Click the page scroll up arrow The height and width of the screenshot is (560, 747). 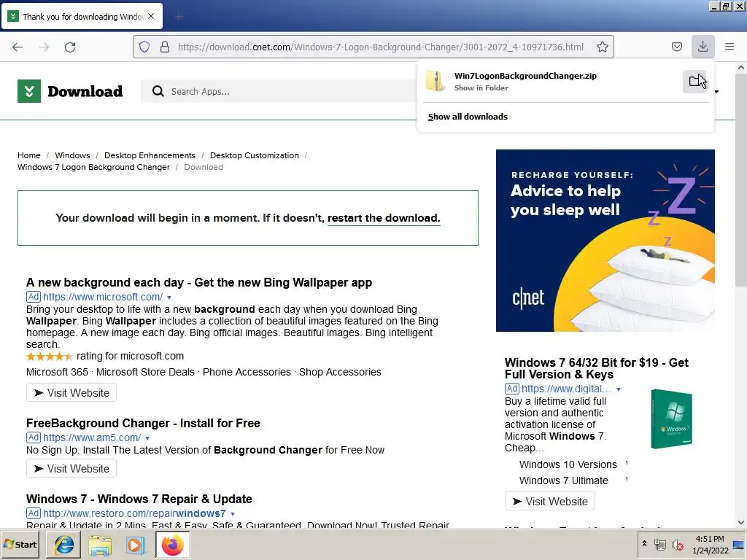[x=741, y=68]
